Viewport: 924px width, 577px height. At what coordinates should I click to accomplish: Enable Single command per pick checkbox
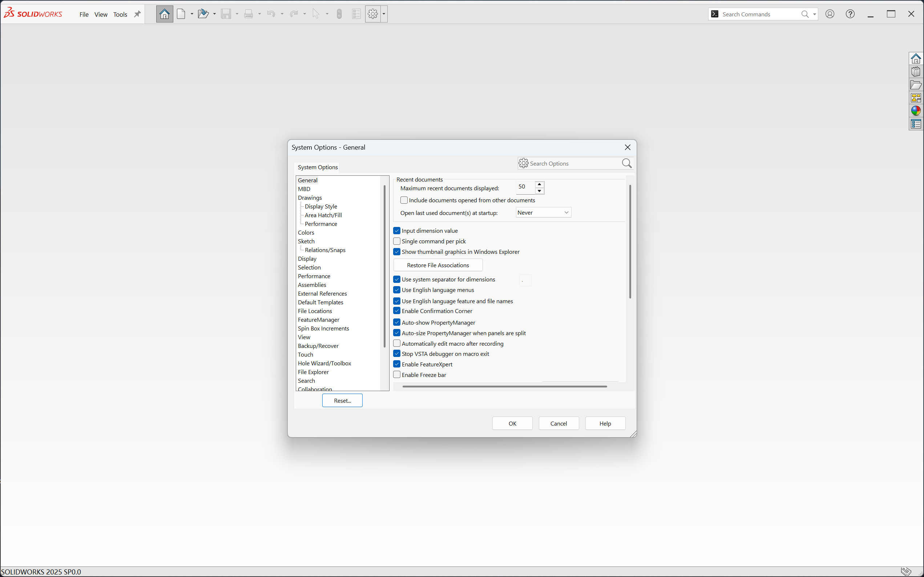[397, 241]
